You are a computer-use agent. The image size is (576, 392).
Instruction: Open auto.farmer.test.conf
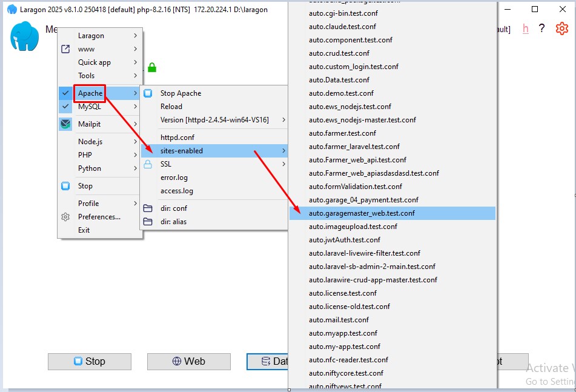tap(392, 133)
